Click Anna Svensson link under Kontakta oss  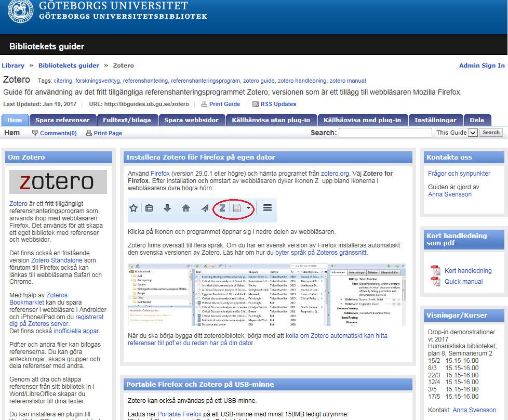tap(450, 194)
